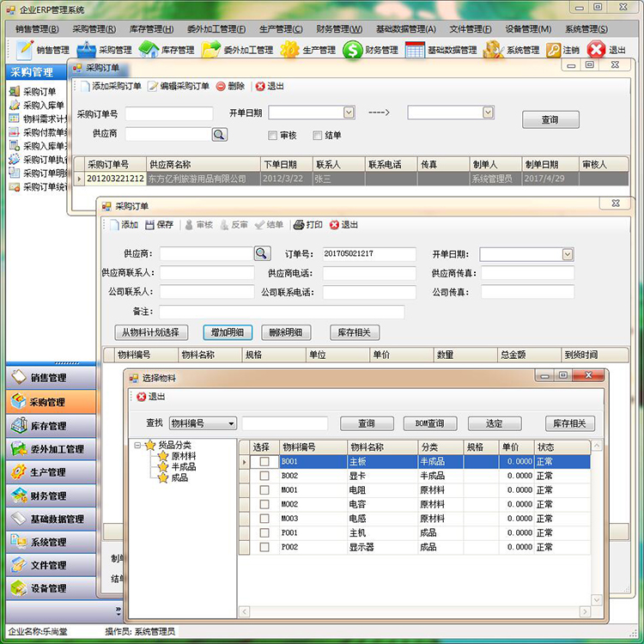Toggle the 结单 checkbox
This screenshot has width=644, height=644.
click(x=317, y=135)
